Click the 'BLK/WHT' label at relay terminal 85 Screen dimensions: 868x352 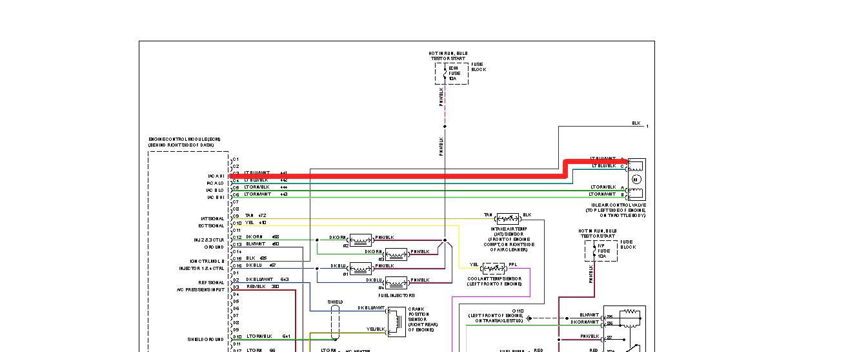(589, 315)
